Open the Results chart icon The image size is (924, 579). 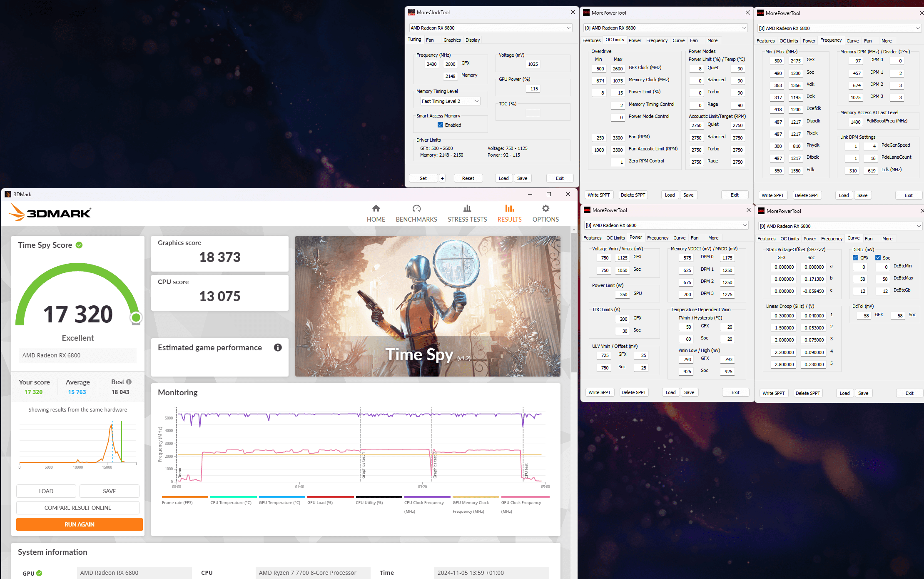tap(510, 208)
